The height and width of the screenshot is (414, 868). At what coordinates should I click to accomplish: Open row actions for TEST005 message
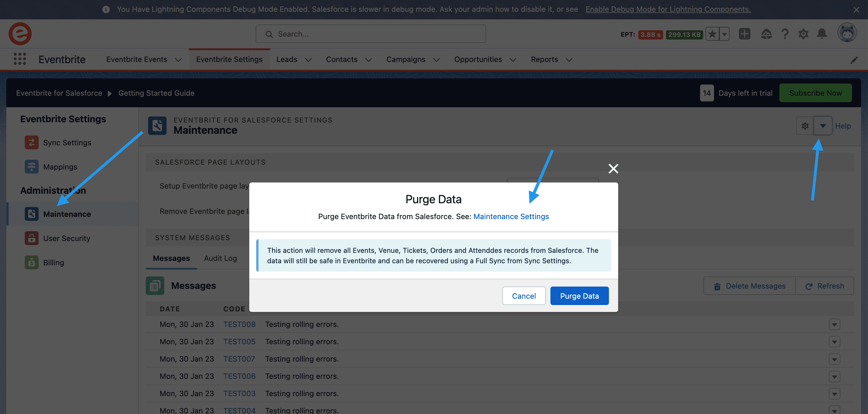(x=834, y=342)
